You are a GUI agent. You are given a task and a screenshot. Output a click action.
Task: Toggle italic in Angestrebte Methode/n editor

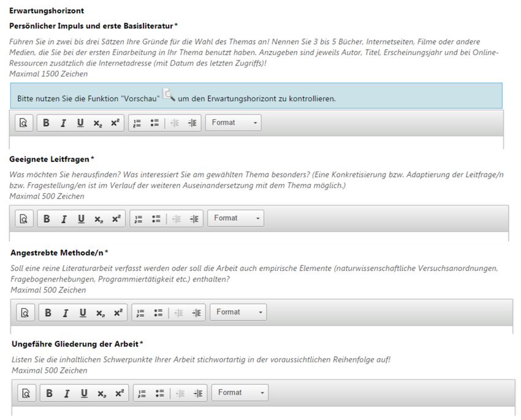(x=66, y=313)
